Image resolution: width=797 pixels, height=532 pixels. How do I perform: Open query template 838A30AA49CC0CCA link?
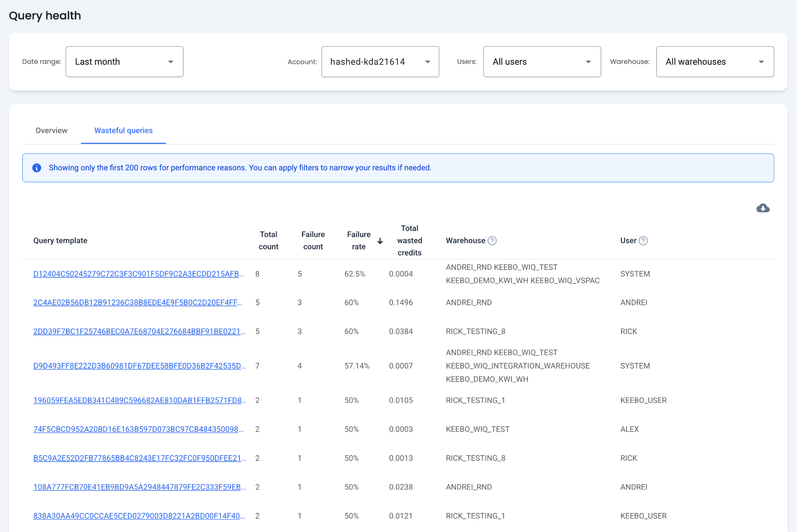(139, 516)
